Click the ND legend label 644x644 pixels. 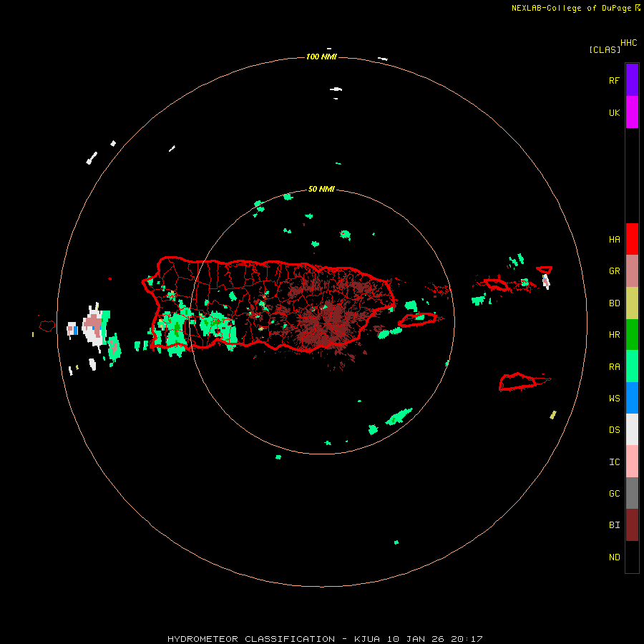point(614,557)
